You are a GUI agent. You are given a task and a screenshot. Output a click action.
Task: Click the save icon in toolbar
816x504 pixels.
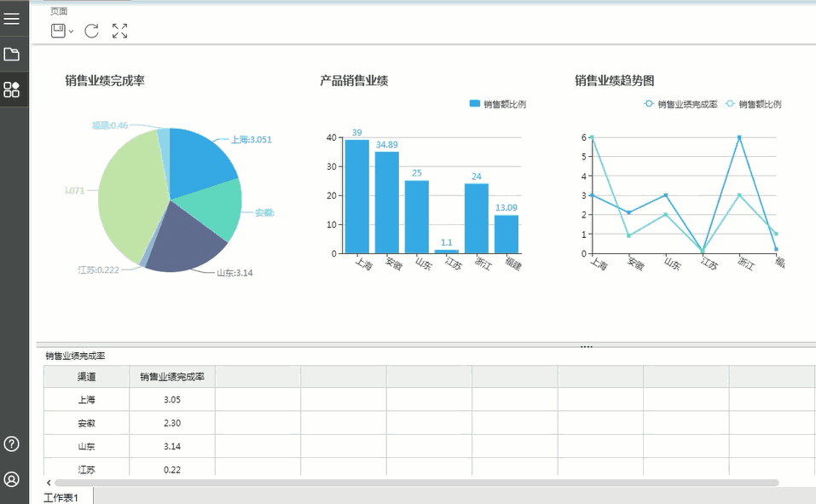58,31
